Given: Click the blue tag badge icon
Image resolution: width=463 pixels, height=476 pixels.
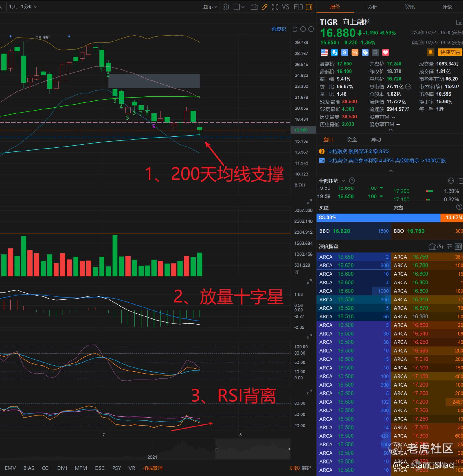Looking at the screenshot, I should pyautogui.click(x=365, y=52).
